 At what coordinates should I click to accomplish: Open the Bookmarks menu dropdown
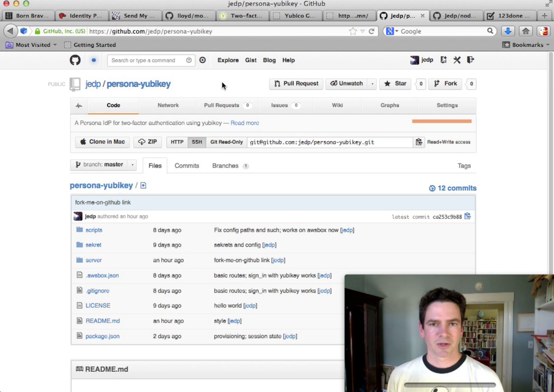click(526, 45)
